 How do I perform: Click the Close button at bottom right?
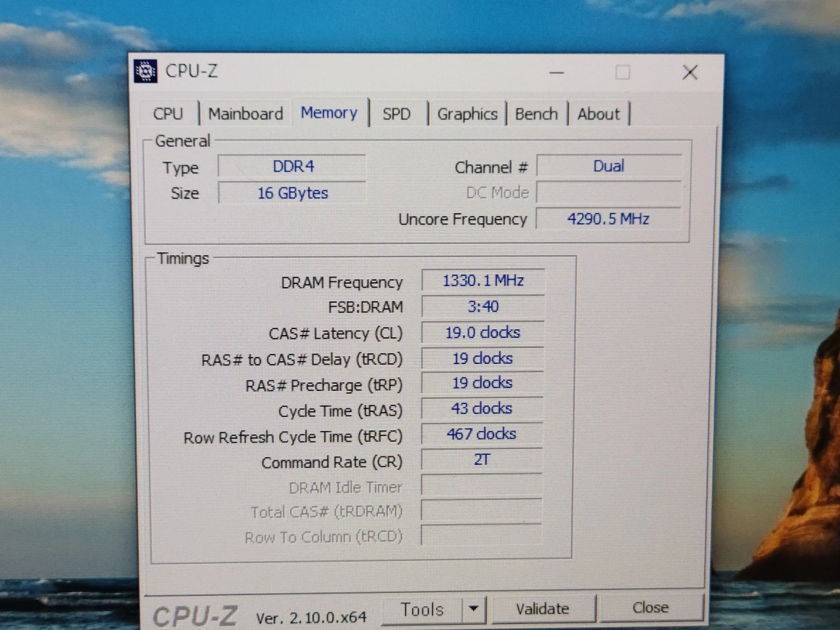(x=650, y=607)
